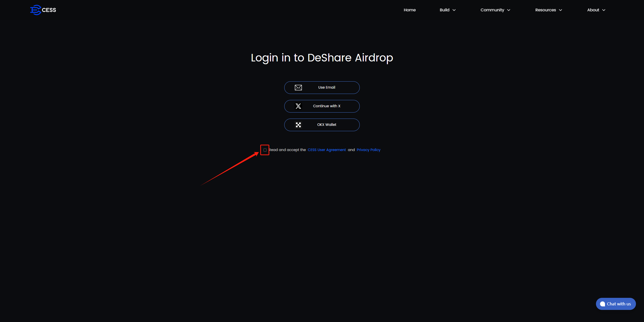
Task: Choose Use Email login
Action: pyautogui.click(x=322, y=88)
